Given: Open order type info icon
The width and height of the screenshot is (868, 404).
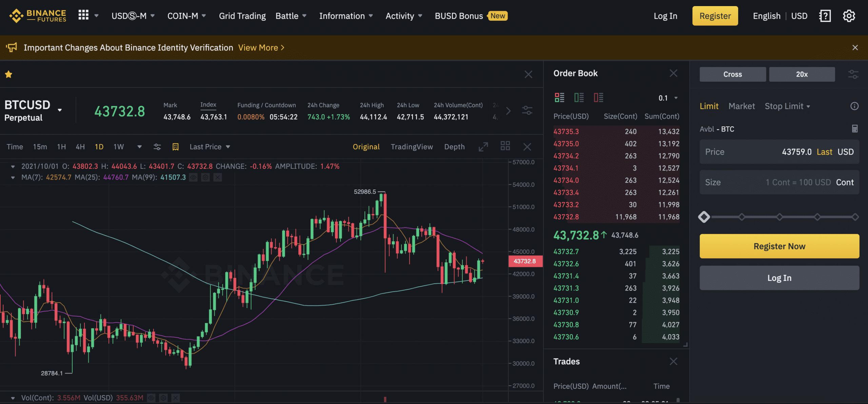Looking at the screenshot, I should coord(854,106).
